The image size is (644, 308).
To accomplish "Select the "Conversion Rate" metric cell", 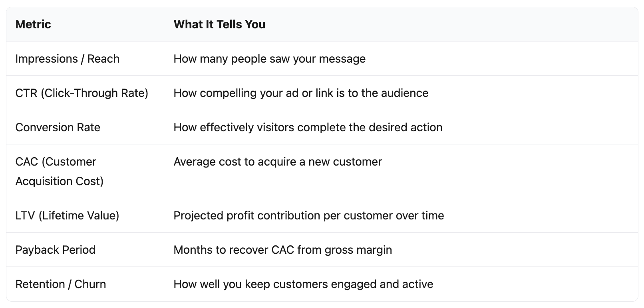I will point(58,127).
